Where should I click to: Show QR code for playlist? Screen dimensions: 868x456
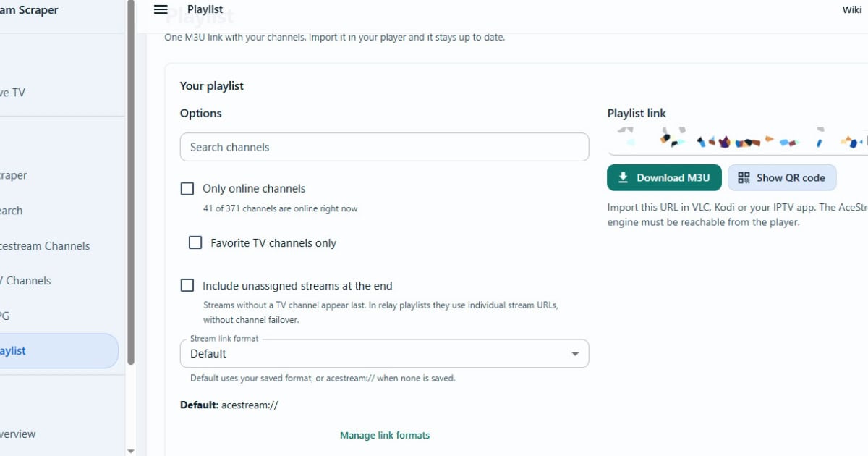781,177
